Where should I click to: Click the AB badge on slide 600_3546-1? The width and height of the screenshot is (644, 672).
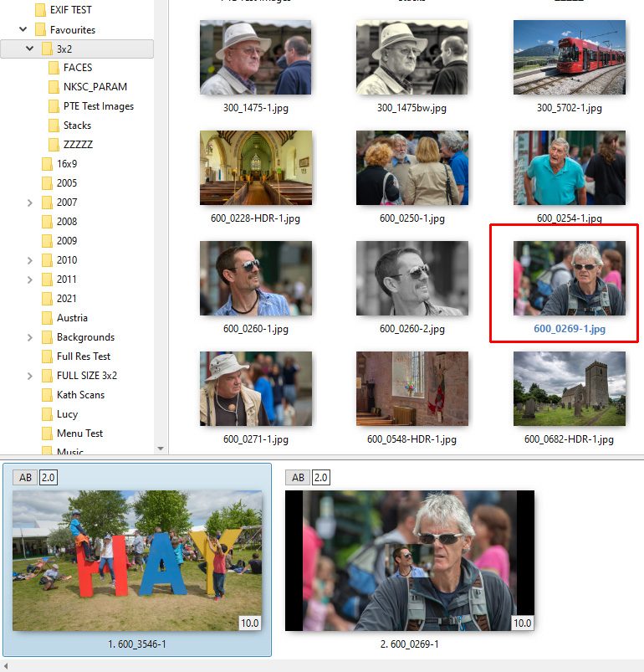(x=25, y=477)
